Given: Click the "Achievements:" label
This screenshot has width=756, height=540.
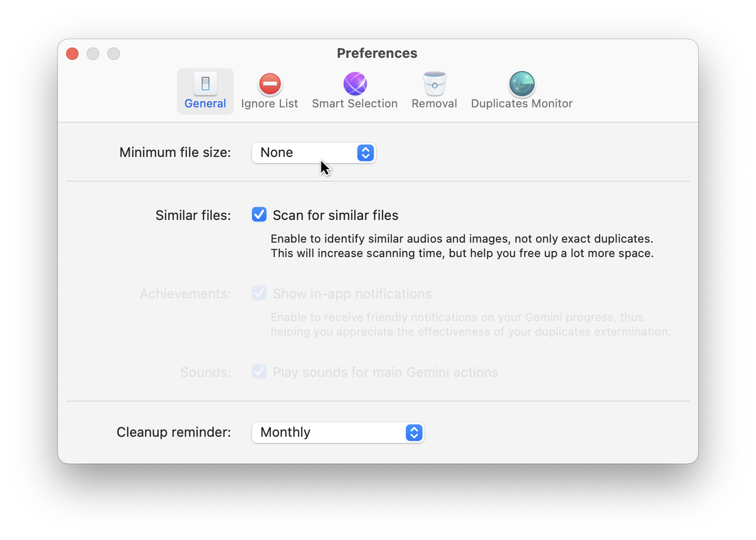Looking at the screenshot, I should pyautogui.click(x=185, y=294).
